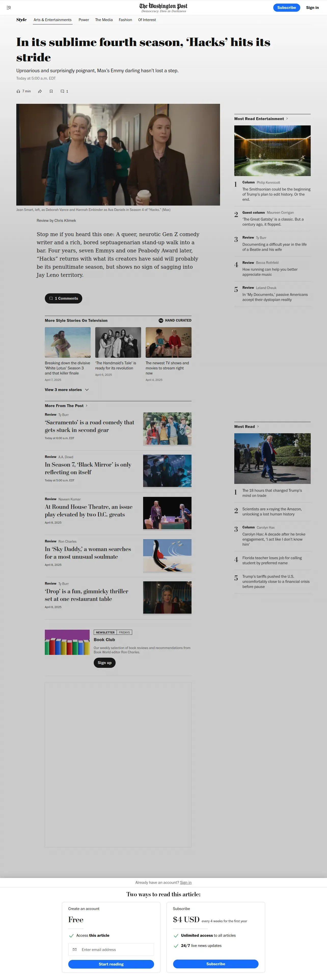Open Black Mirror Season 7 review headline
The image size is (327, 980).
(x=88, y=468)
